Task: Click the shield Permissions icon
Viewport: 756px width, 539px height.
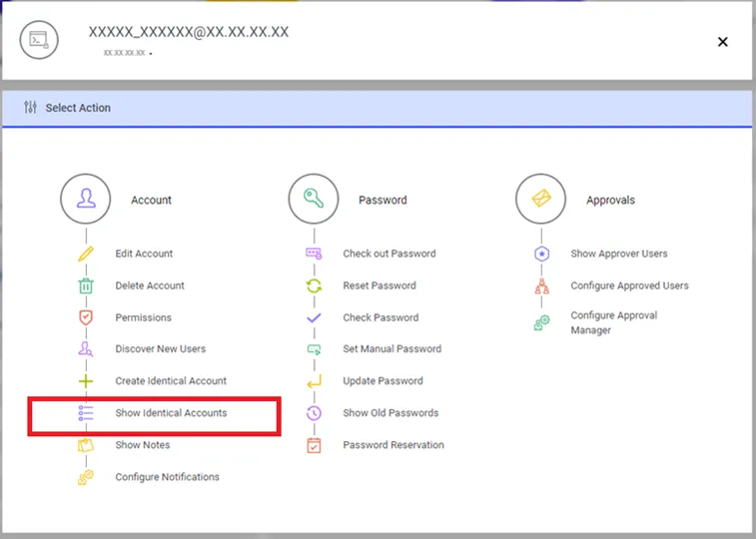Action: pos(86,317)
